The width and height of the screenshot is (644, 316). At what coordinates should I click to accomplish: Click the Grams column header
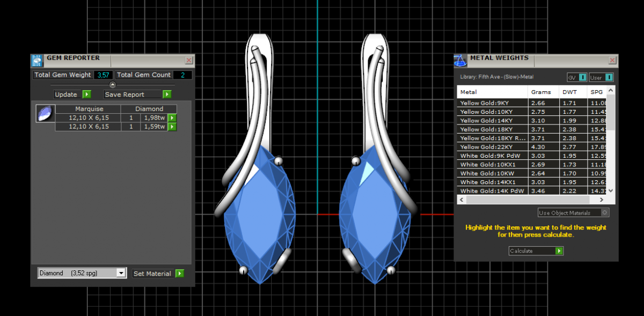544,92
